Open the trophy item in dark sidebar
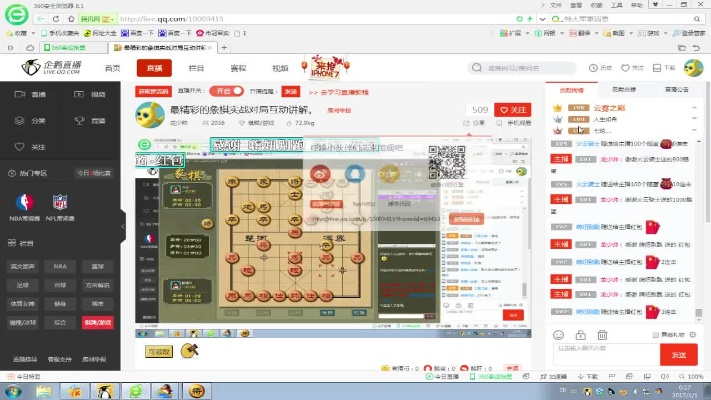The width and height of the screenshot is (711, 400). [x=90, y=121]
